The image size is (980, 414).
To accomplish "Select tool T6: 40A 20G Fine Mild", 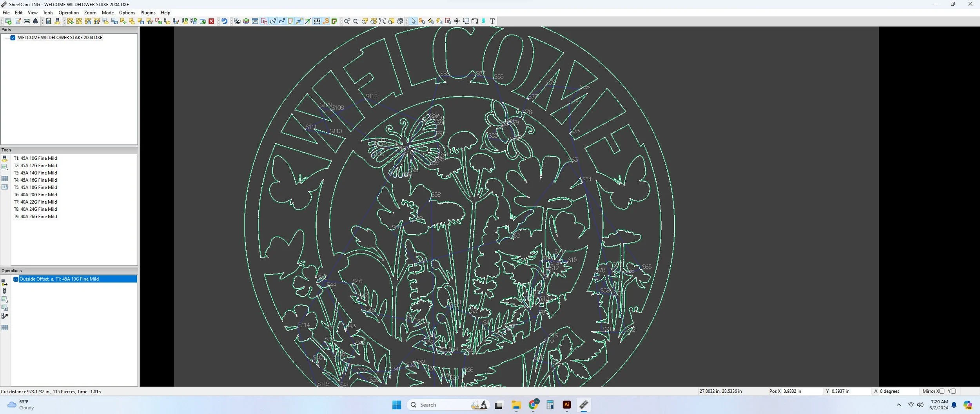I will 35,195.
